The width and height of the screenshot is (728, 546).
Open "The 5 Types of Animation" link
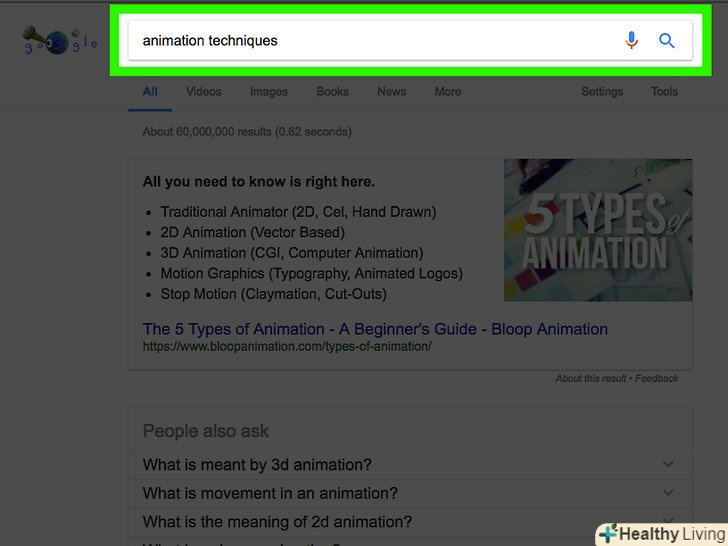tap(375, 329)
